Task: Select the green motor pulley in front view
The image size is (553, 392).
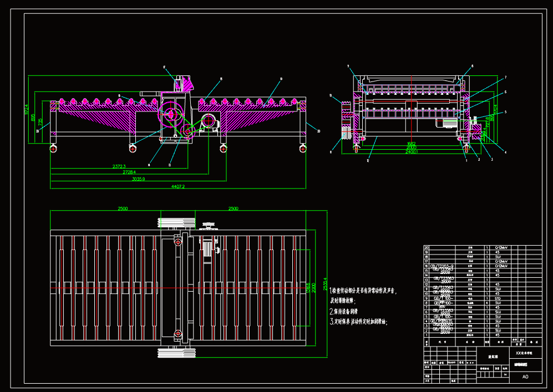Action: click(209, 121)
